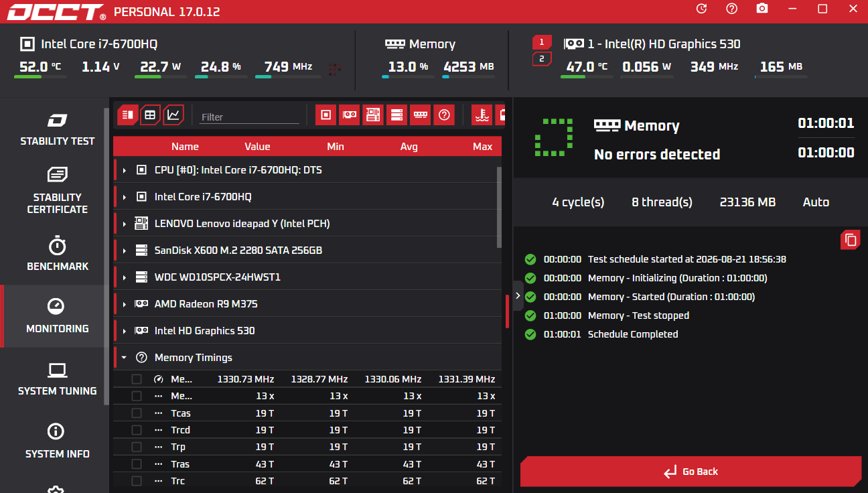
Task: Click the ellipsis icon in the Tras row
Action: click(159, 464)
